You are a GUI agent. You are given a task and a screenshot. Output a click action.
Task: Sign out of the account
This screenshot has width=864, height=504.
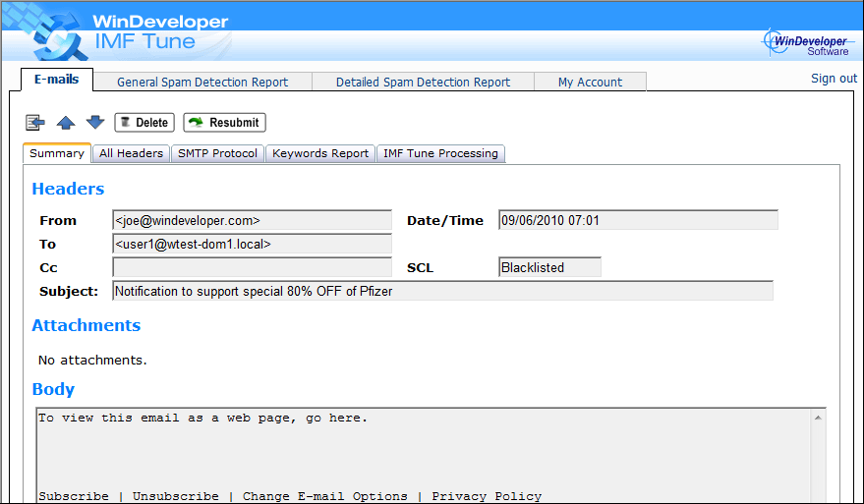point(834,79)
